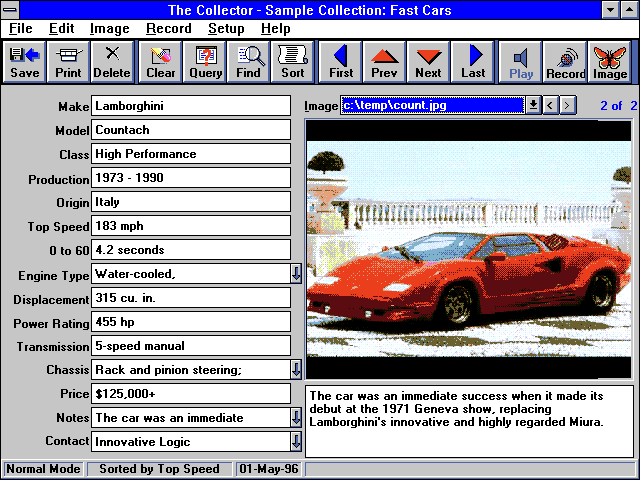
Task: Expand the Engine Type field
Action: [x=296, y=274]
